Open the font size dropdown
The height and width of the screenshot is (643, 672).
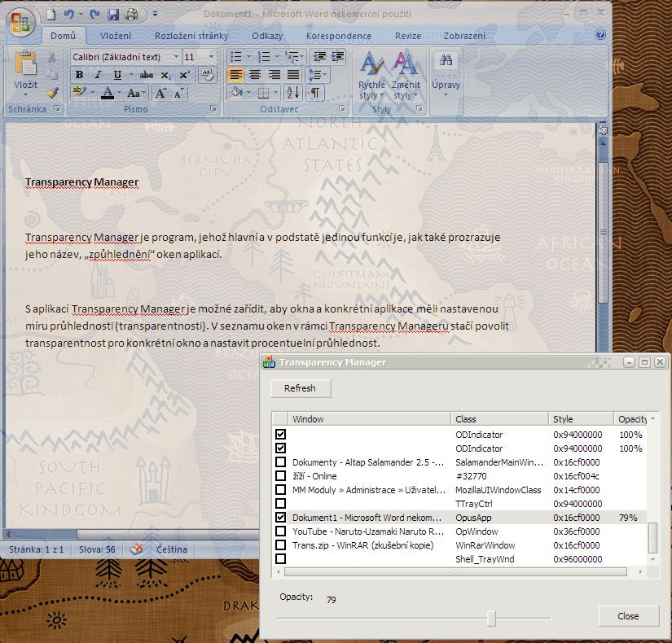(211, 56)
